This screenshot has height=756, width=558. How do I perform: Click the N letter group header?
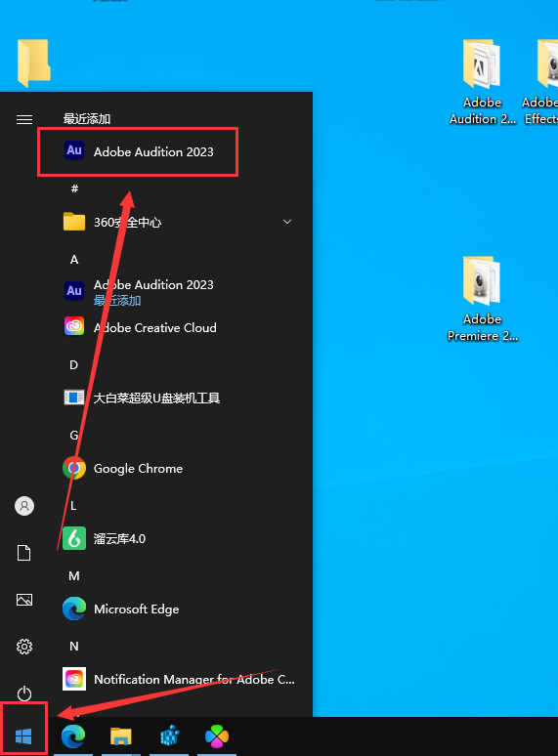pyautogui.click(x=74, y=647)
